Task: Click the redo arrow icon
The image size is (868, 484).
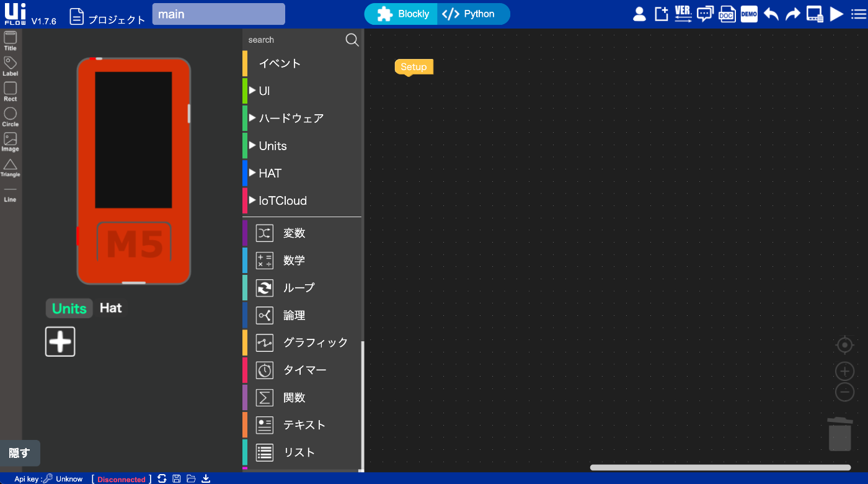Action: pos(793,14)
